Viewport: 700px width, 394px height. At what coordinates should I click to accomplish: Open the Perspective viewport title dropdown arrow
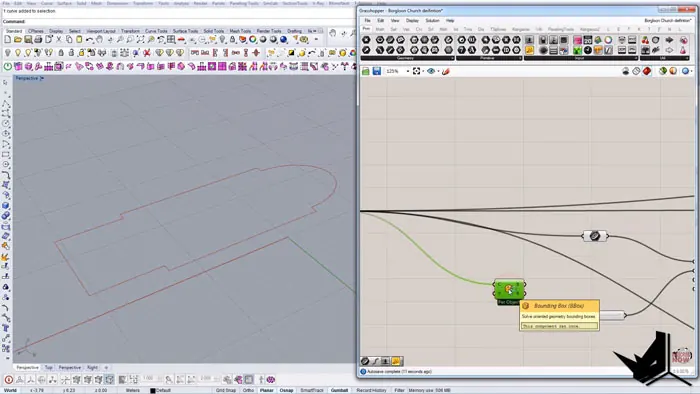[x=42, y=78]
